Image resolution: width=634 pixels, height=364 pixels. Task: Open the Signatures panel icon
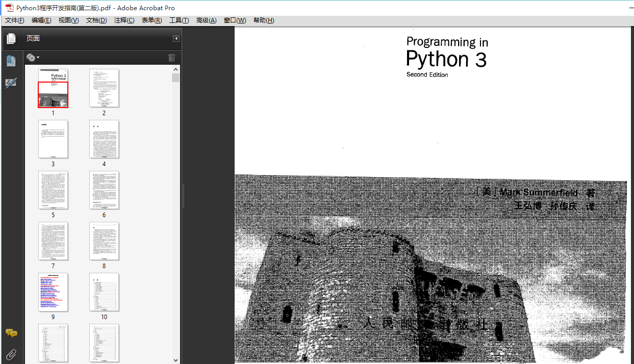11,83
